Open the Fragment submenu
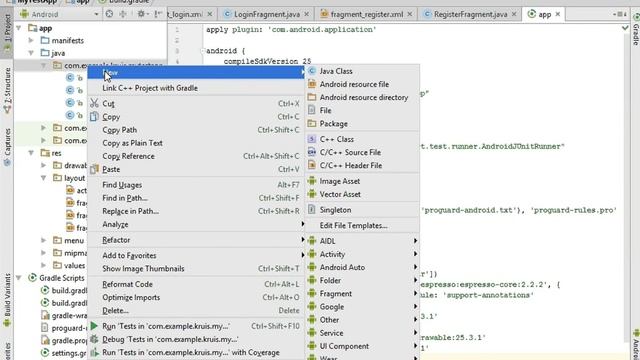 (x=362, y=293)
